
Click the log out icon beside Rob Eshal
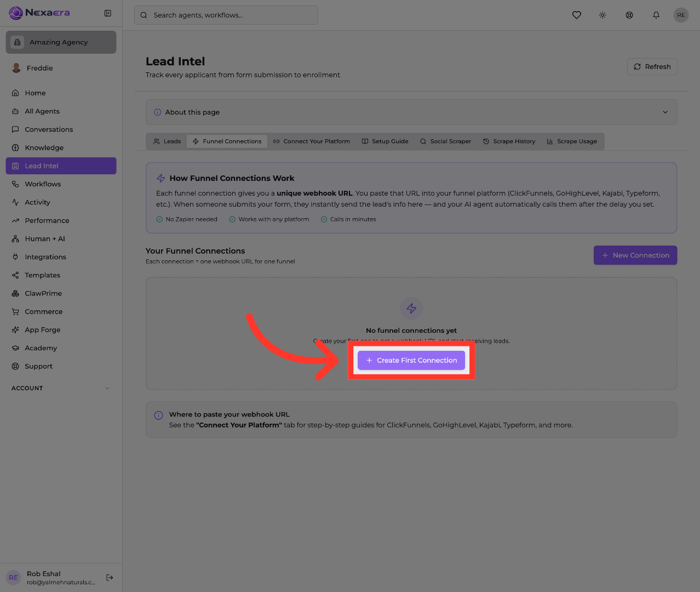(110, 577)
